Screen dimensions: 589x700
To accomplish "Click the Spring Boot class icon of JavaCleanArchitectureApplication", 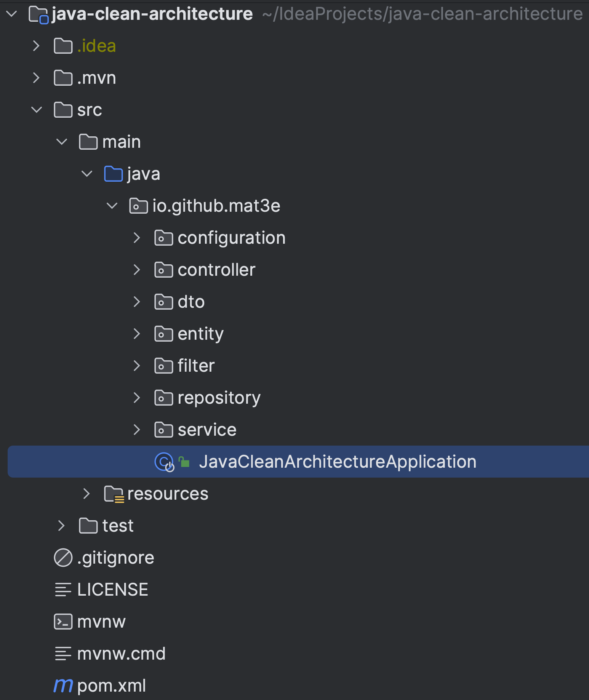I will [x=164, y=462].
